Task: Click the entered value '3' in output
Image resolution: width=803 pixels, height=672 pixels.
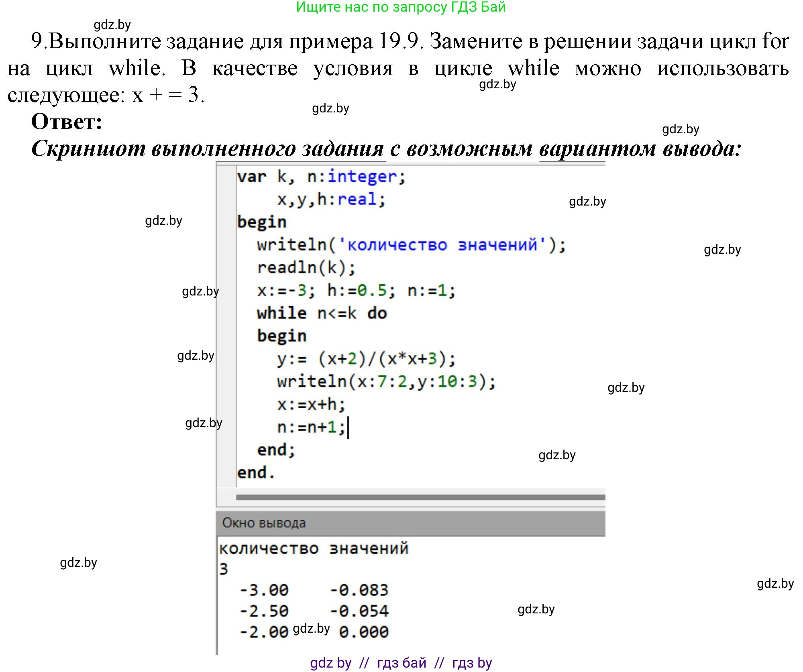Action: 223,569
